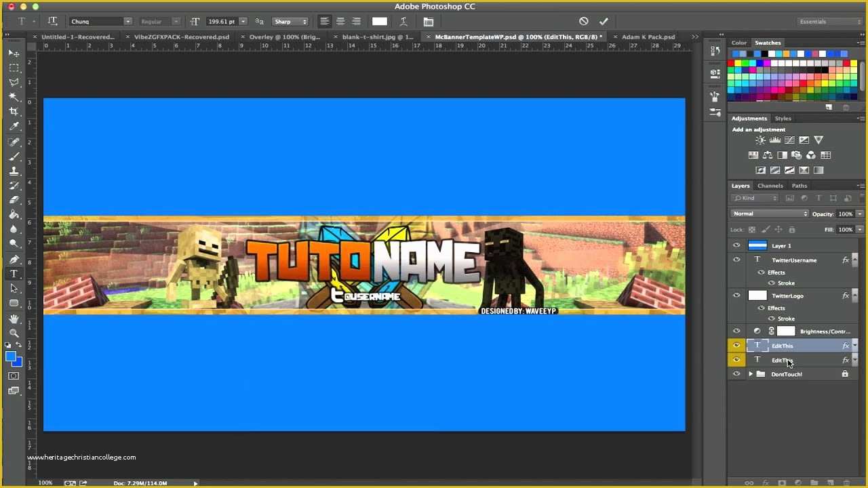868x488 pixels.
Task: Select the Brush tool
Action: (x=14, y=157)
